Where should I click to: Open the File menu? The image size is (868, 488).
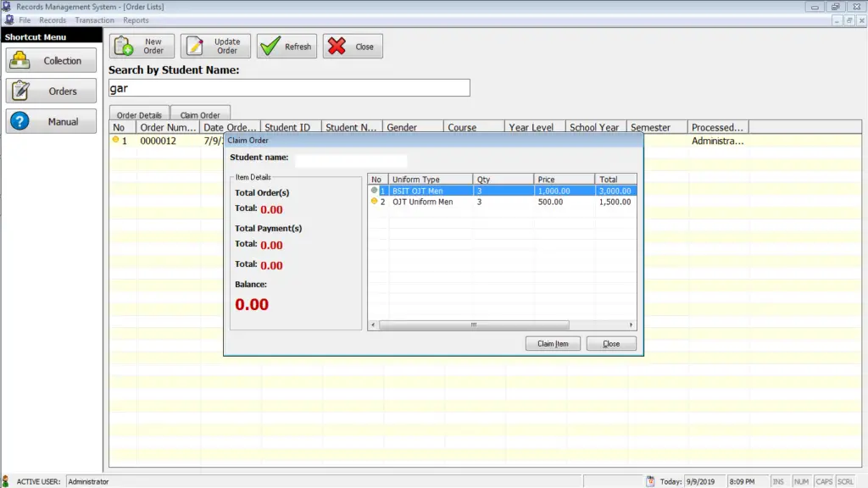(x=25, y=19)
